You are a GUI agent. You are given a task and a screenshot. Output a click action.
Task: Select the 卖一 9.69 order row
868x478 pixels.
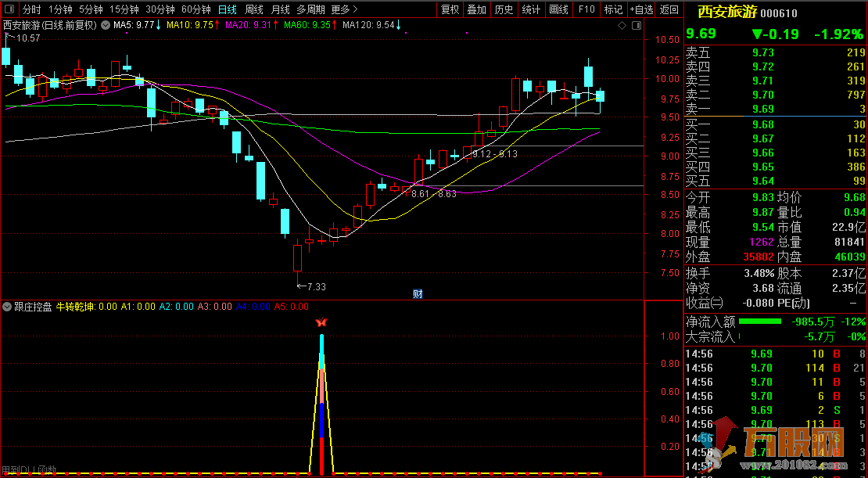point(775,109)
